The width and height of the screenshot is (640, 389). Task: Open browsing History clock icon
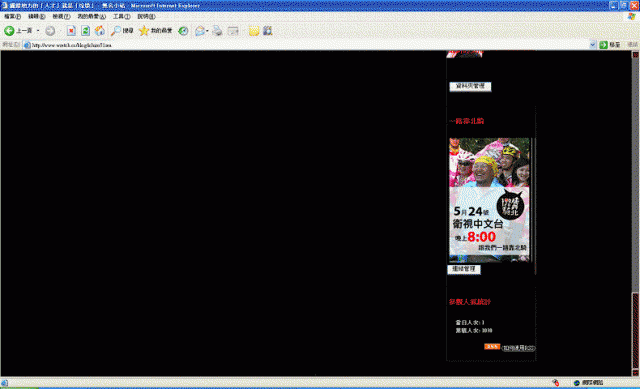tap(183, 31)
